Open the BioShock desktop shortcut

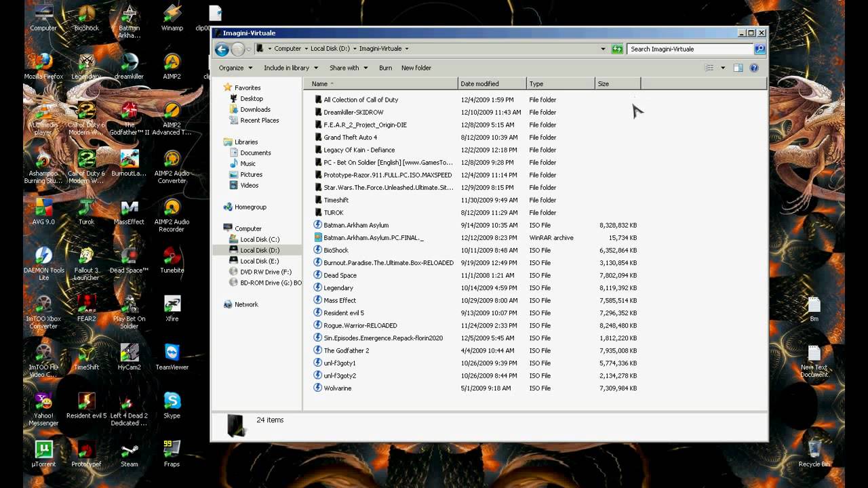click(86, 18)
